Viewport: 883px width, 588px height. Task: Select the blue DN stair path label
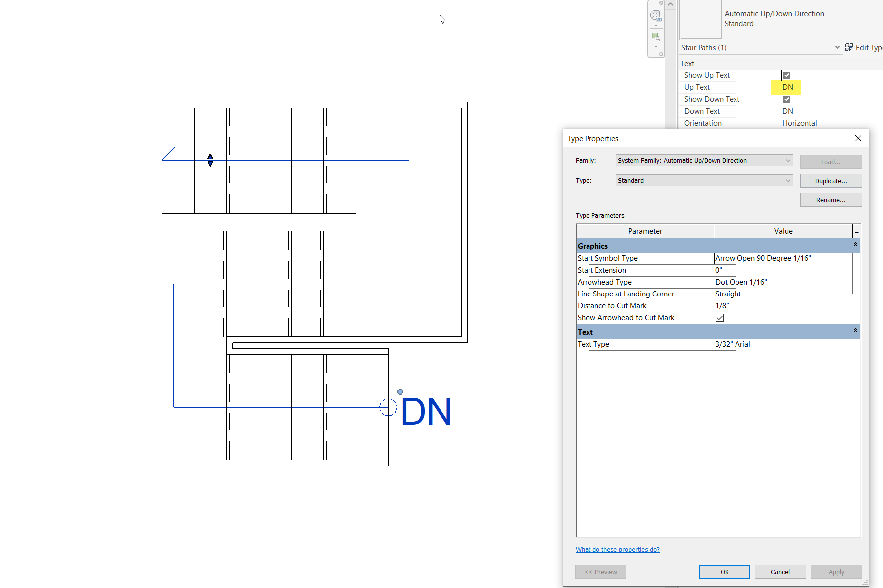coord(426,412)
